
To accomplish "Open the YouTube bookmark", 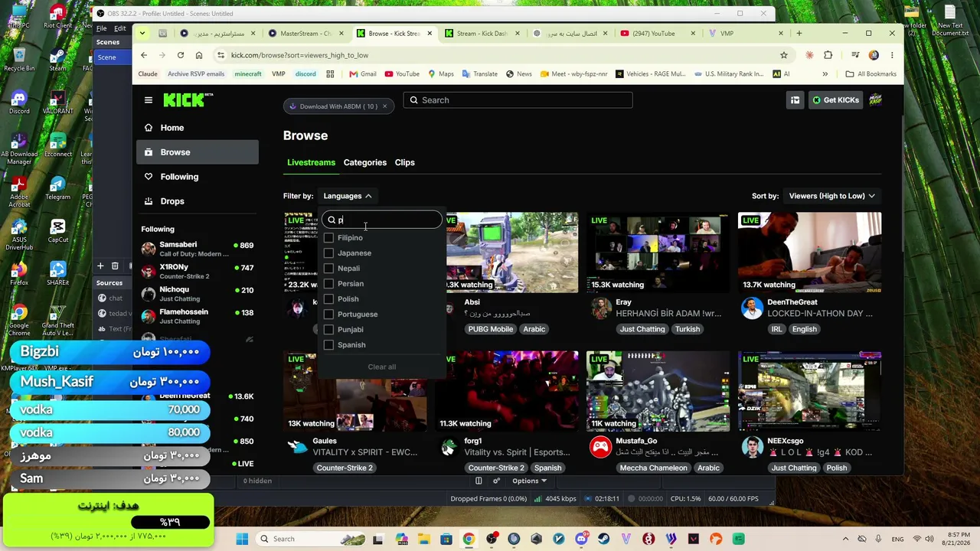I will point(402,74).
